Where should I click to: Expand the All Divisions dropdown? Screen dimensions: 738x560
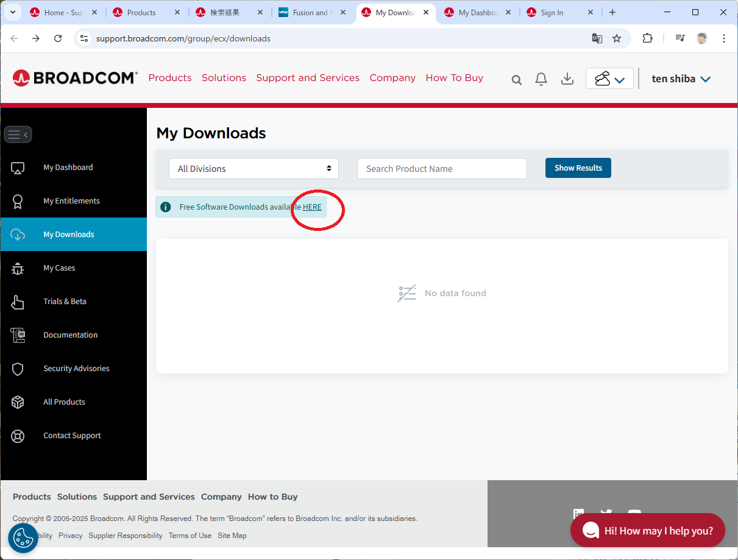254,169
